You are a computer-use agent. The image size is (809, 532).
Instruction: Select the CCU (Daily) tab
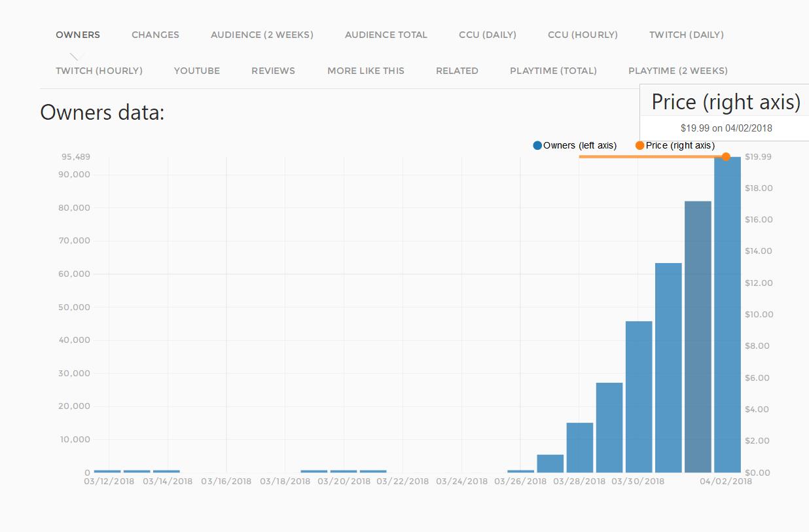coord(488,35)
